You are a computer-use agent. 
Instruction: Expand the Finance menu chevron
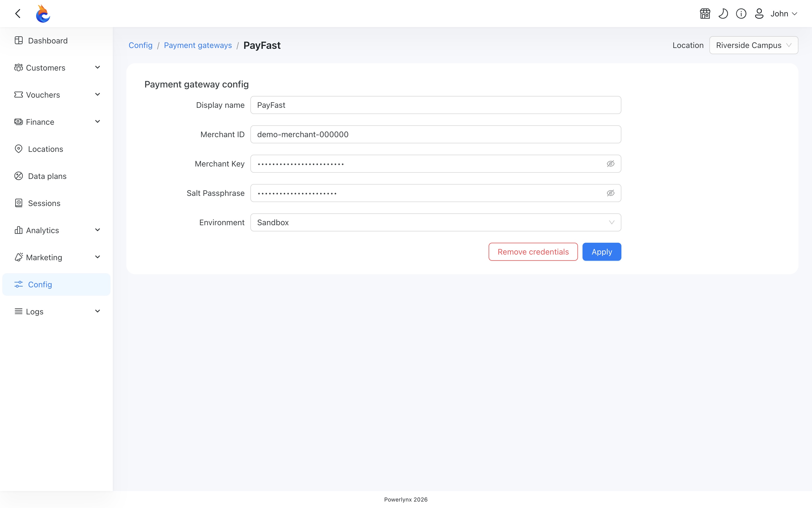pyautogui.click(x=98, y=122)
